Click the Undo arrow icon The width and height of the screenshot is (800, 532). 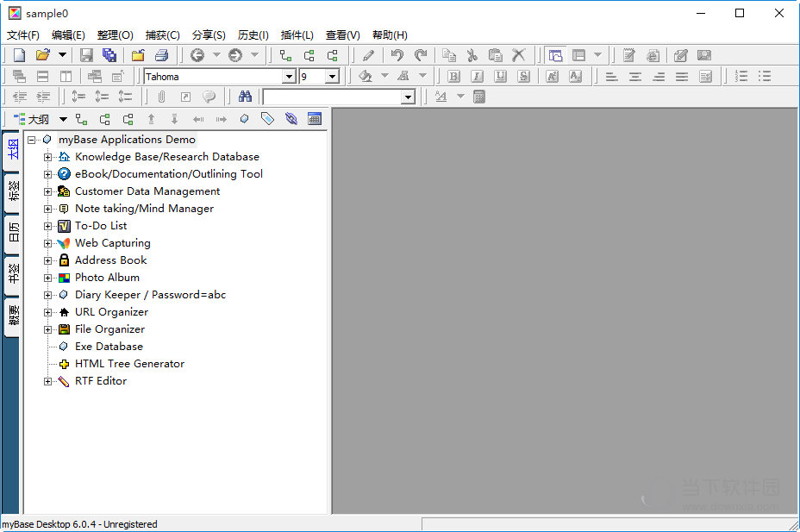coord(397,55)
